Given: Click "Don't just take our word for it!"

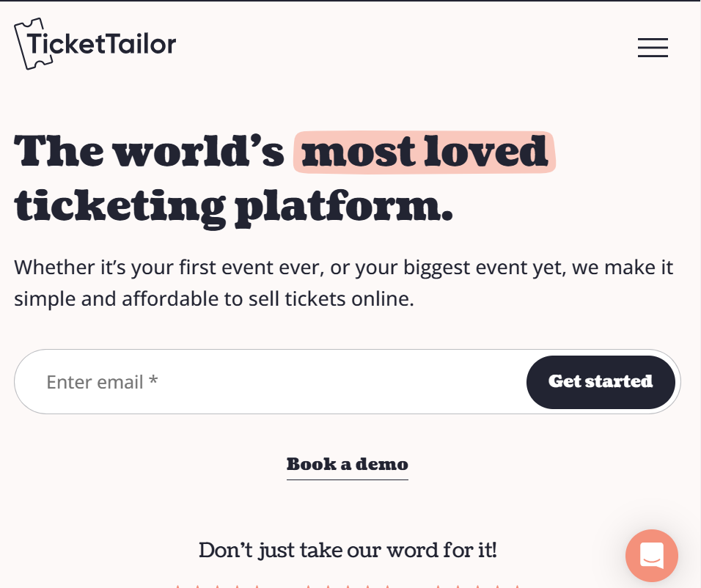Looking at the screenshot, I should tap(348, 550).
